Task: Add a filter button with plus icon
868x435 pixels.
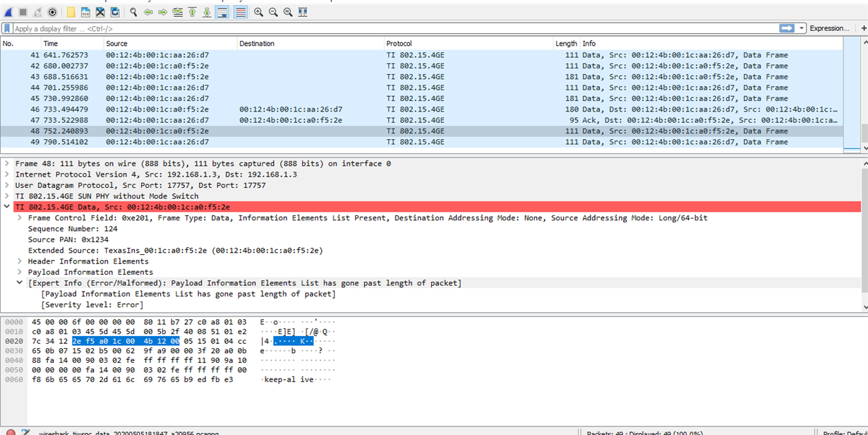Action: click(x=864, y=28)
